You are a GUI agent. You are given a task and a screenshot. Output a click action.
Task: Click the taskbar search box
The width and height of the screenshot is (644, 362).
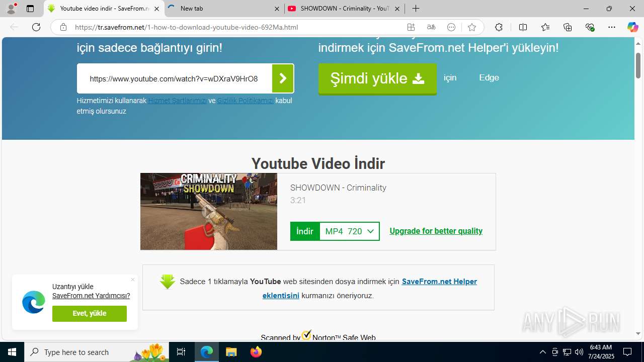pyautogui.click(x=97, y=352)
